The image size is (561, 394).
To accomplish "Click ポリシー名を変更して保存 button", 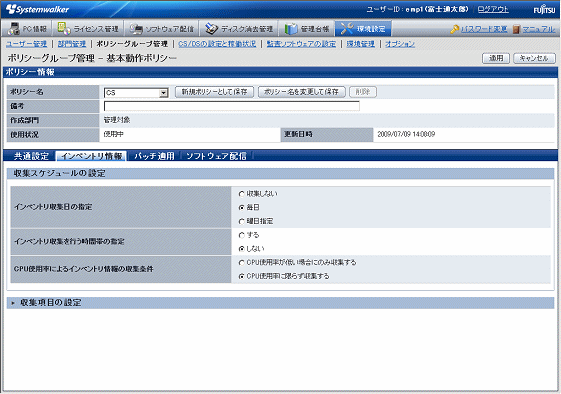I will click(x=301, y=92).
